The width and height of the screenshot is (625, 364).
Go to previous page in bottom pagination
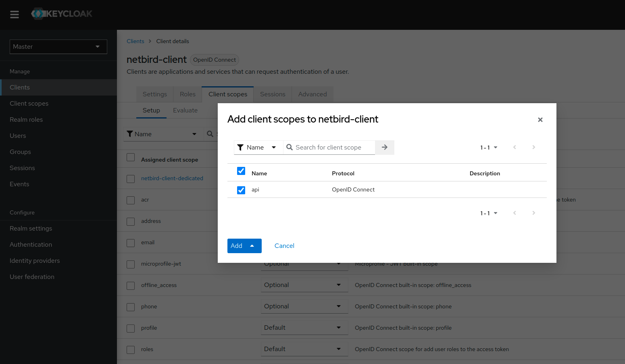(515, 213)
